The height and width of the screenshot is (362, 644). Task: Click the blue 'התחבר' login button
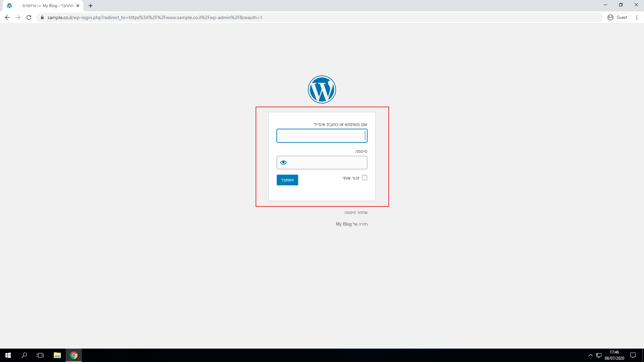287,180
